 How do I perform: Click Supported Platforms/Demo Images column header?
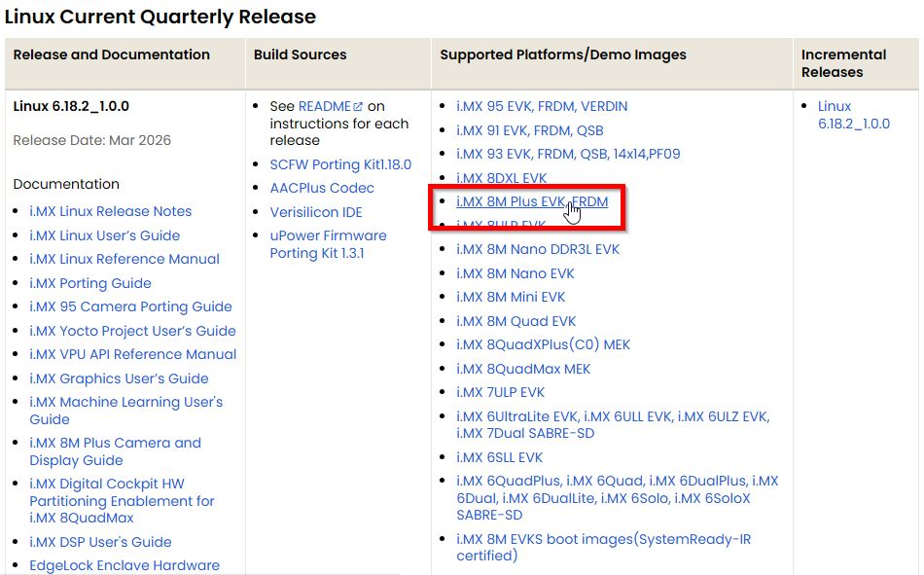(x=563, y=54)
